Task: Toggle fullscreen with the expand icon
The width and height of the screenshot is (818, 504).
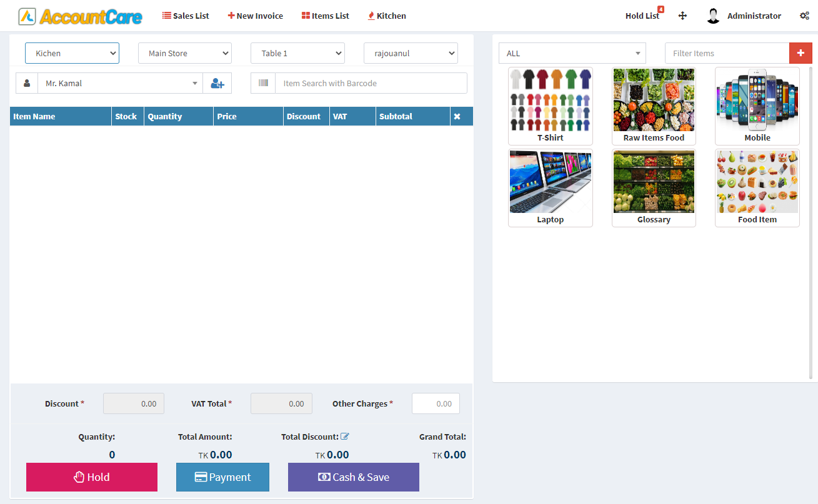Action: 682,15
